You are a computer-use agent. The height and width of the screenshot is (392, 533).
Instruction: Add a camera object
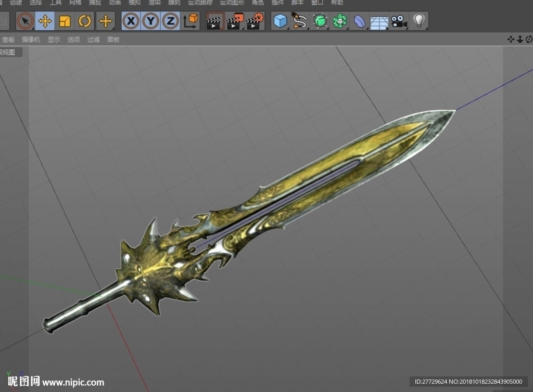tap(399, 21)
